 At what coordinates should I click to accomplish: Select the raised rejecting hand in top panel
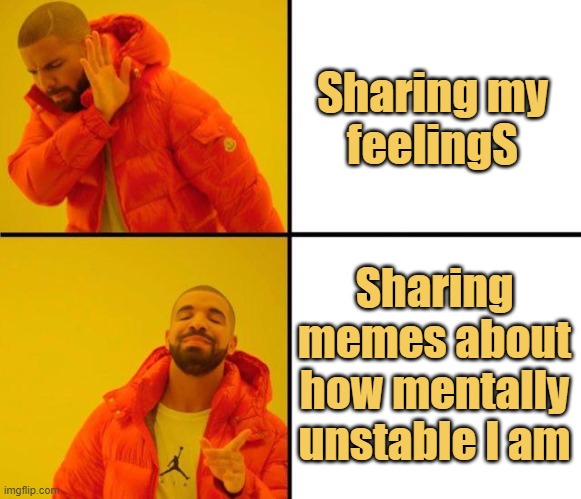[x=106, y=74]
